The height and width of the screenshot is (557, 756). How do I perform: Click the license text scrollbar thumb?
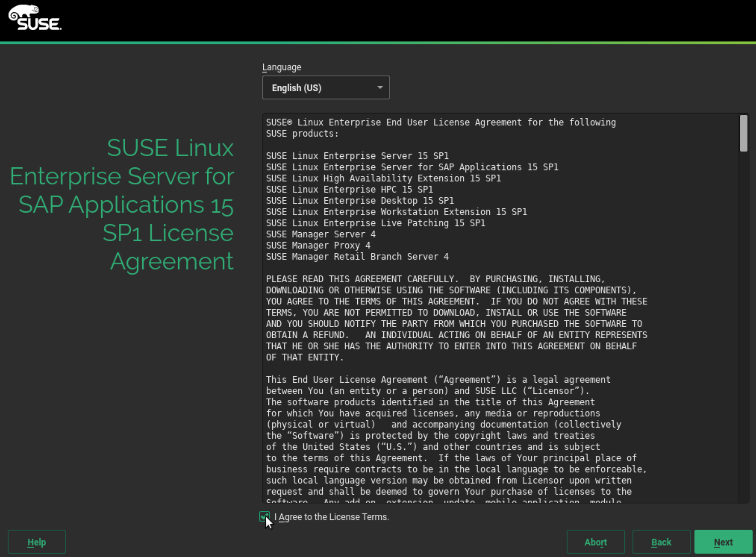pyautogui.click(x=744, y=133)
